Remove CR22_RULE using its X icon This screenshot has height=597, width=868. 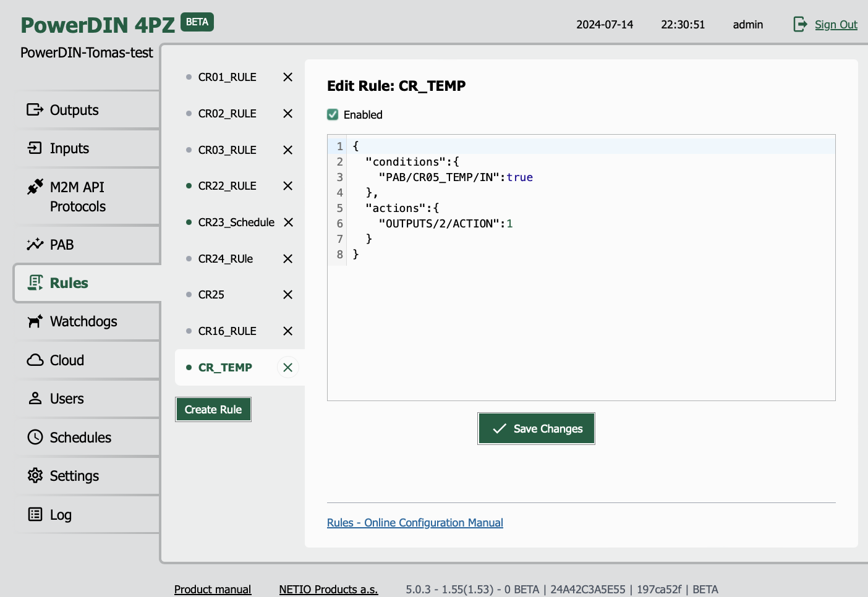tap(287, 186)
